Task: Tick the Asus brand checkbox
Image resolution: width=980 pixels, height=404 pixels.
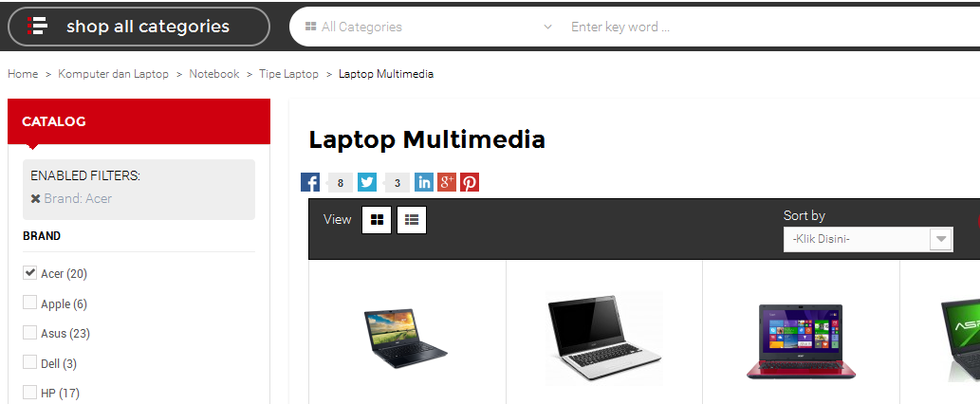Action: (29, 332)
